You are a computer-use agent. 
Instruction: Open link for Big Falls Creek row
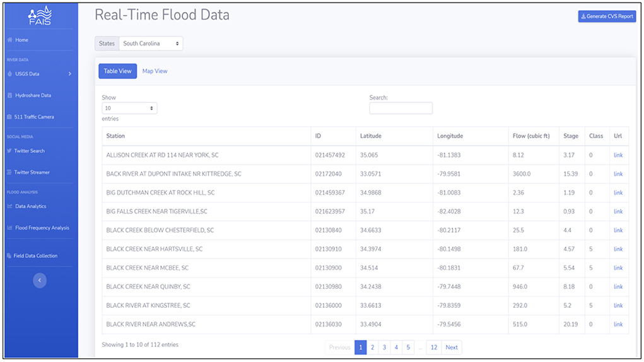coord(618,212)
